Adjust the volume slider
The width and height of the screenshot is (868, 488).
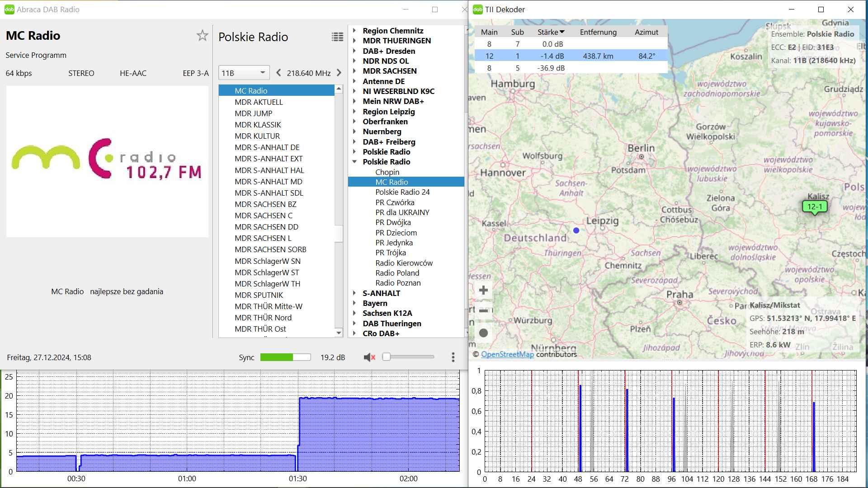[x=387, y=357]
